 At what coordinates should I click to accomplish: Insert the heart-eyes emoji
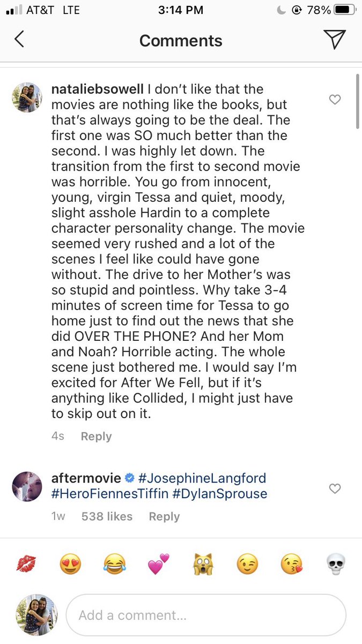point(70,564)
